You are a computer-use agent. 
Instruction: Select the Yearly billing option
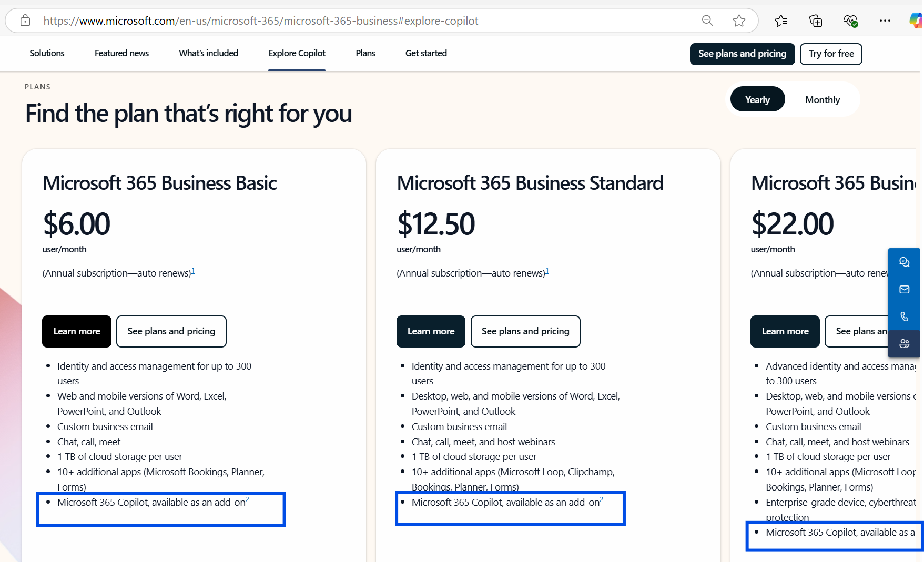(757, 99)
